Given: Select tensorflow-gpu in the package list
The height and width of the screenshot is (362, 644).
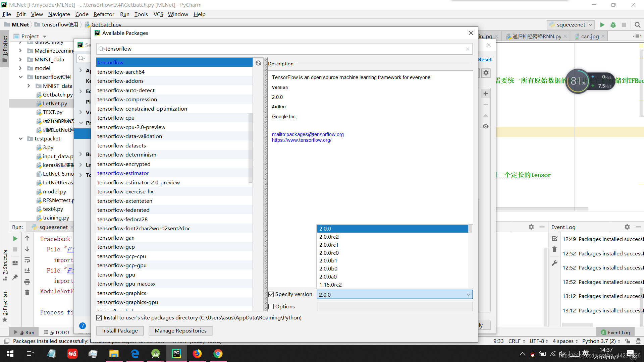Looking at the screenshot, I should point(116,275).
